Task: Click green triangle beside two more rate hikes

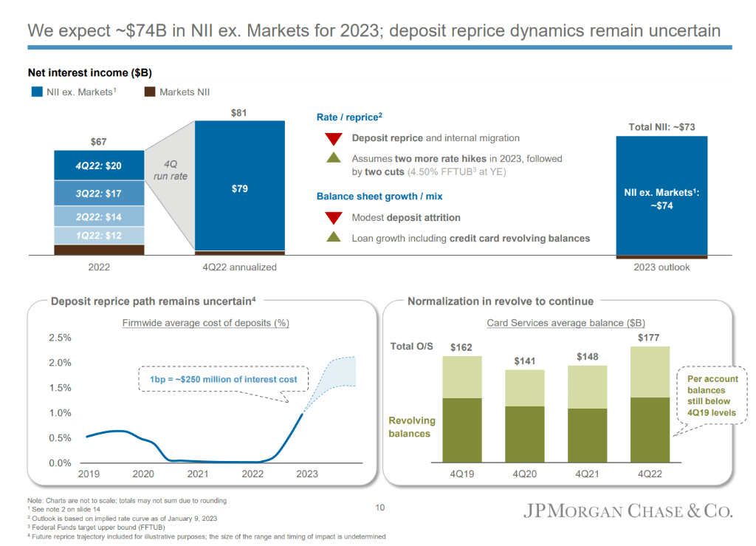Action: point(334,157)
